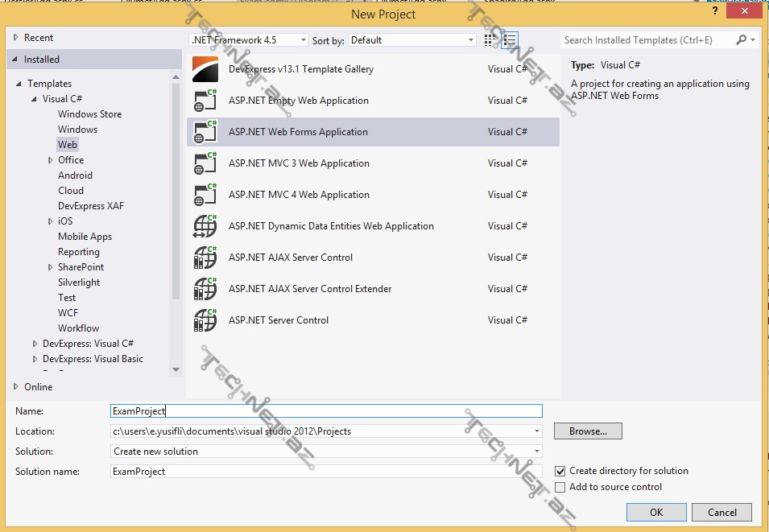The height and width of the screenshot is (532, 769).
Task: Choose the ASP.NET MVC 4 Web Application icon
Action: click(205, 196)
